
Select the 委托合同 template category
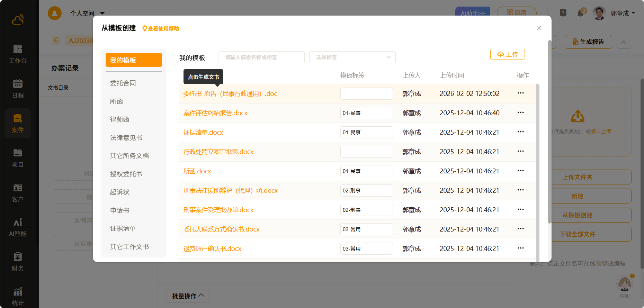coord(123,83)
